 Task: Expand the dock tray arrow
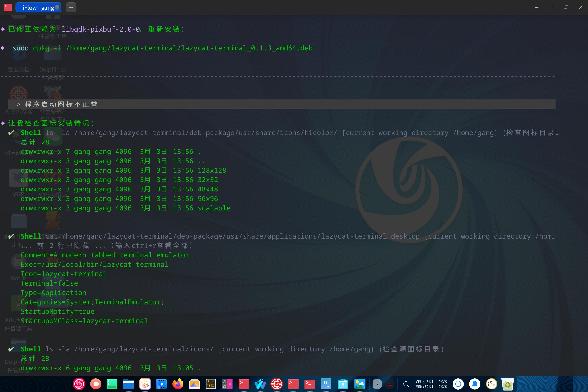pos(377,384)
